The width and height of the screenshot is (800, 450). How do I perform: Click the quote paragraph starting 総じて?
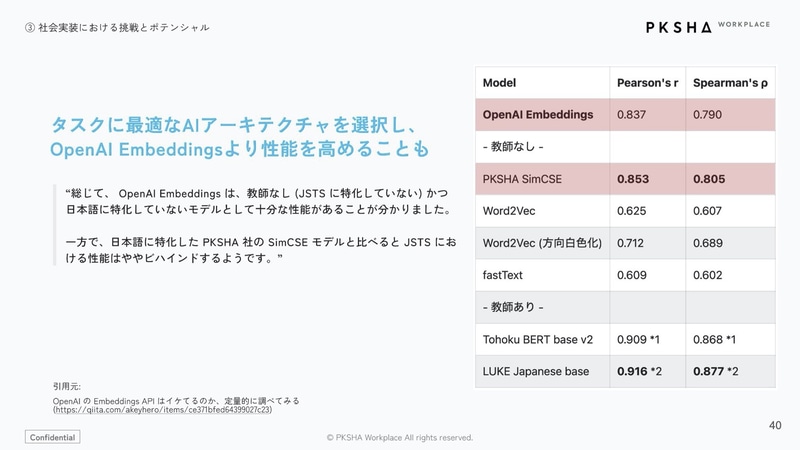258,202
